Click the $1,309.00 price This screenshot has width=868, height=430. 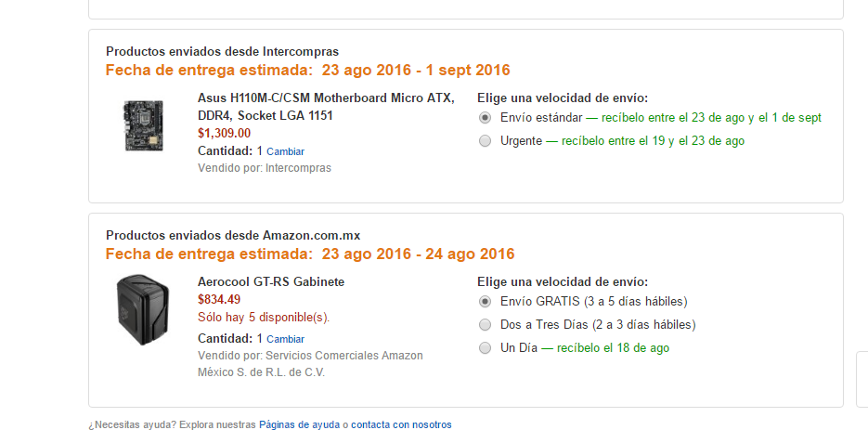(224, 133)
